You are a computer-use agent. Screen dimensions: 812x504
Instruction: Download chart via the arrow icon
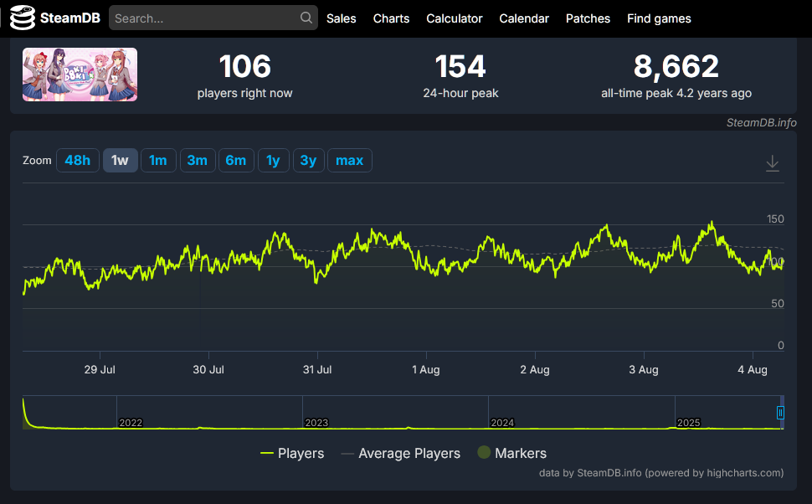(x=772, y=163)
